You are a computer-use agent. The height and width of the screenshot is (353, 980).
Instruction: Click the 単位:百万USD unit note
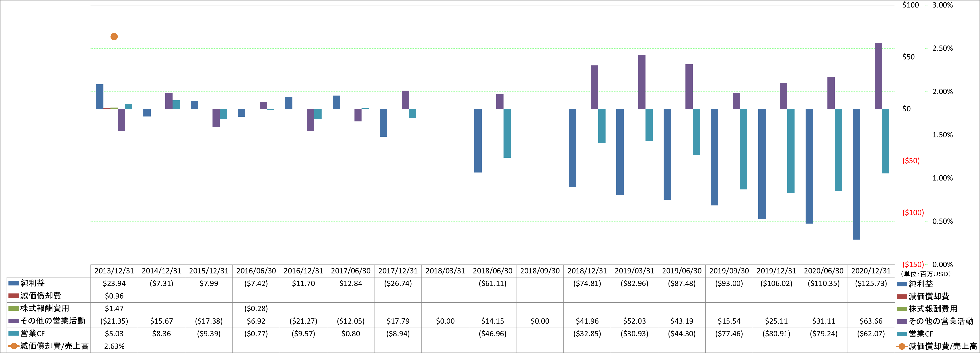coord(926,274)
